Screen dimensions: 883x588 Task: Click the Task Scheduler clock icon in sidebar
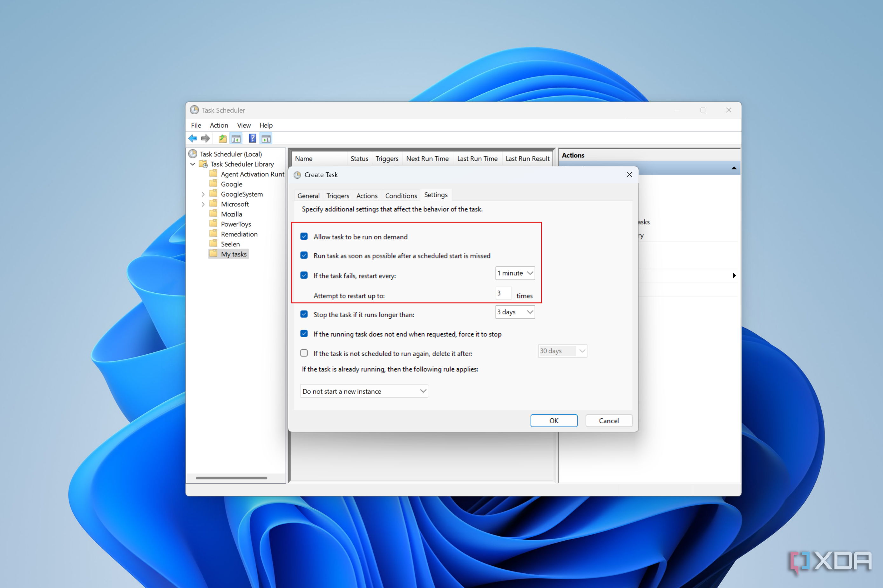(x=193, y=153)
